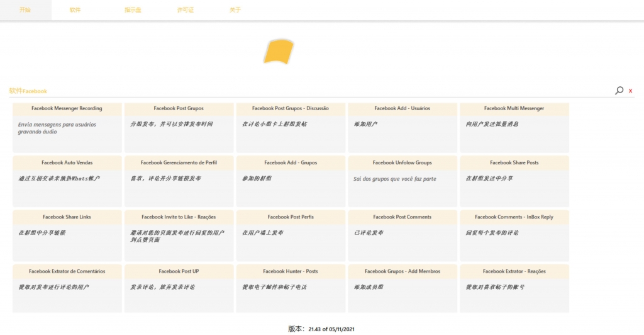Select Facebook Invite to Like - Reações
644x335 pixels.
[x=179, y=236]
